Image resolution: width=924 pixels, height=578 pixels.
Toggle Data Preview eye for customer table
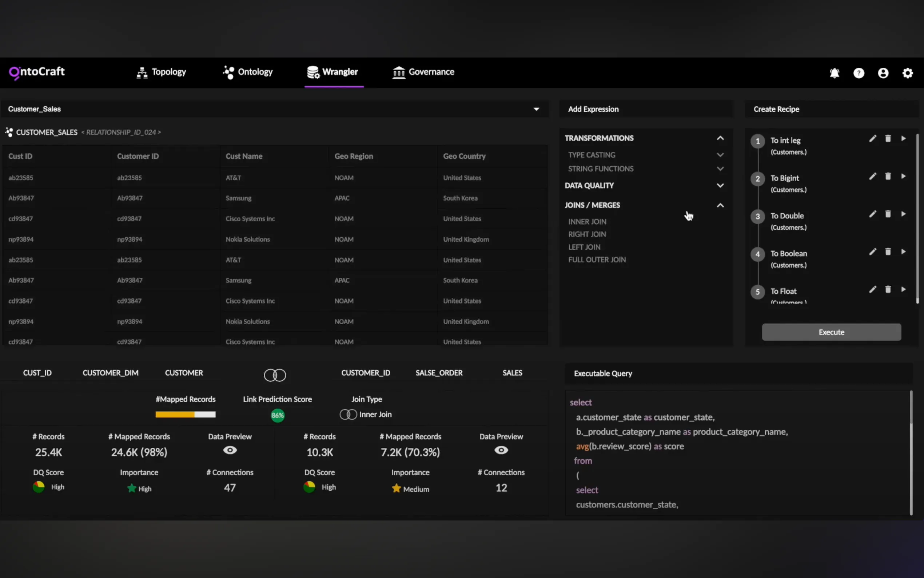click(230, 450)
